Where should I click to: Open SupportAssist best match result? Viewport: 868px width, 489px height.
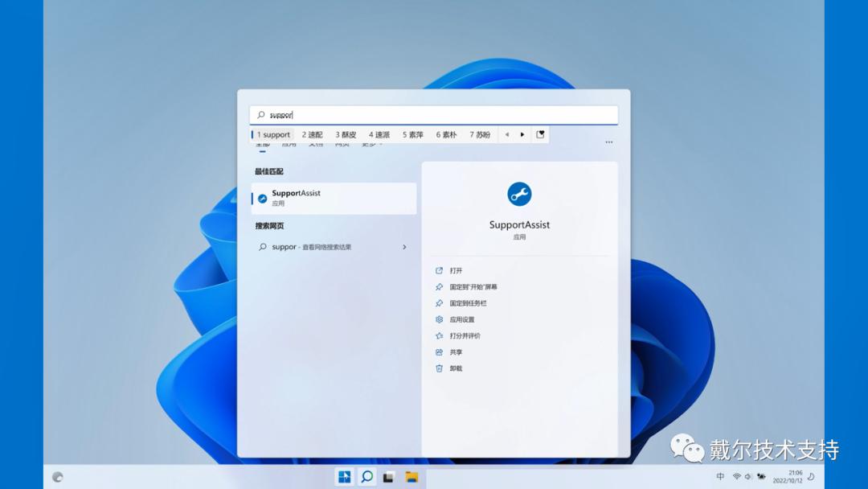click(334, 199)
